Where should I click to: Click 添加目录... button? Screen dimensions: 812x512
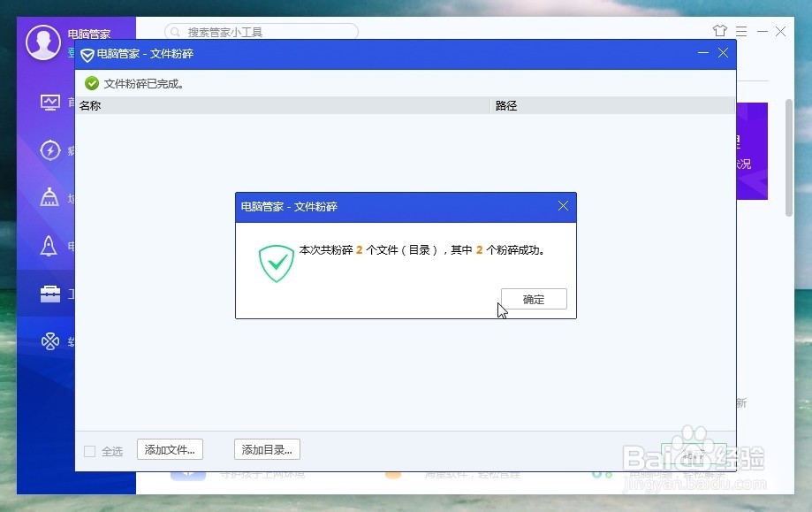coord(267,449)
